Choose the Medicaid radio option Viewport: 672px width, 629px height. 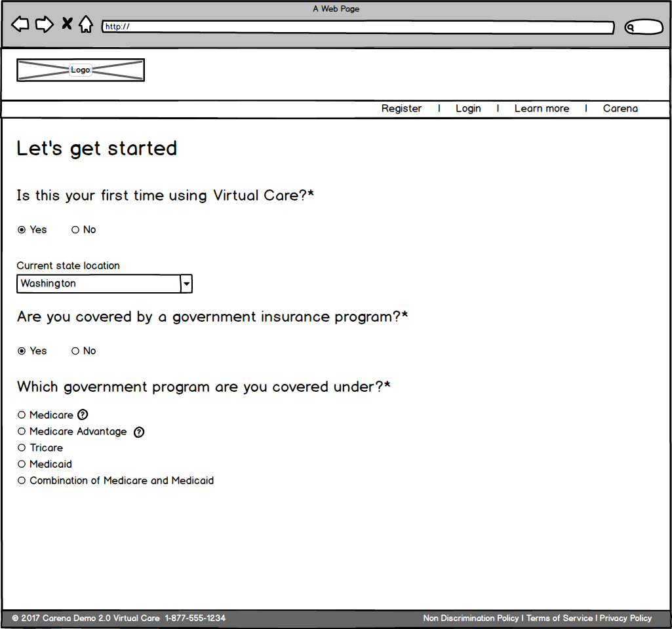click(45, 464)
